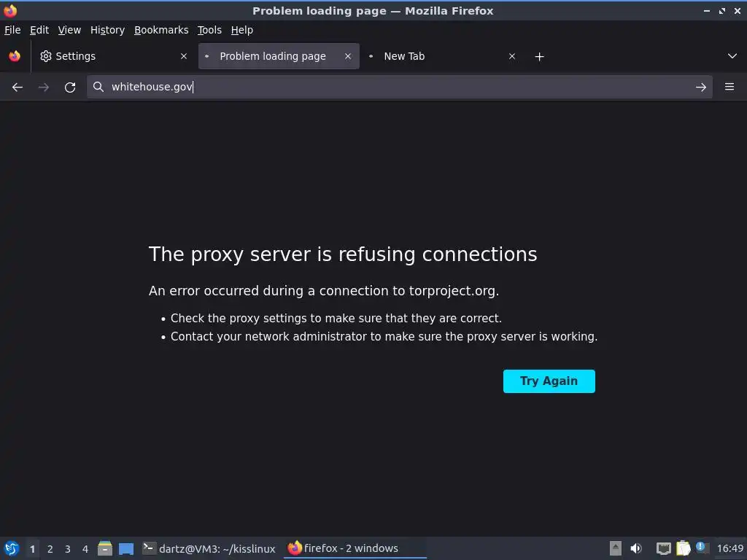Click the 16:49 clock

[729, 548]
